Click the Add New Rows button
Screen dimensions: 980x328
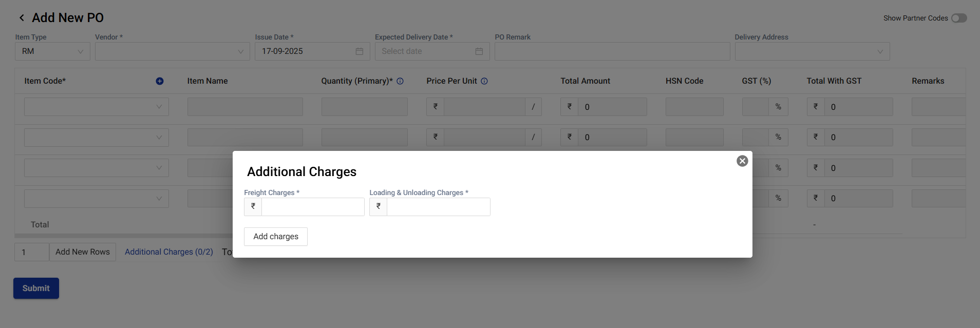pyautogui.click(x=83, y=252)
